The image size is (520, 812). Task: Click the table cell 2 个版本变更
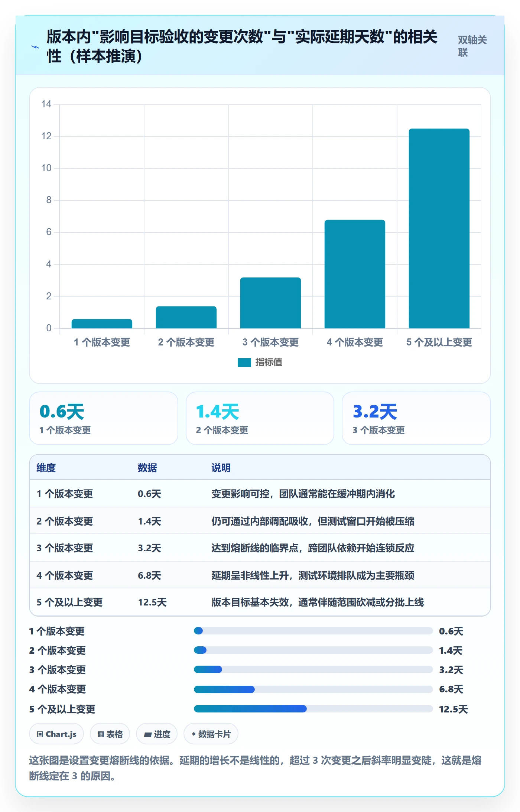(x=65, y=521)
